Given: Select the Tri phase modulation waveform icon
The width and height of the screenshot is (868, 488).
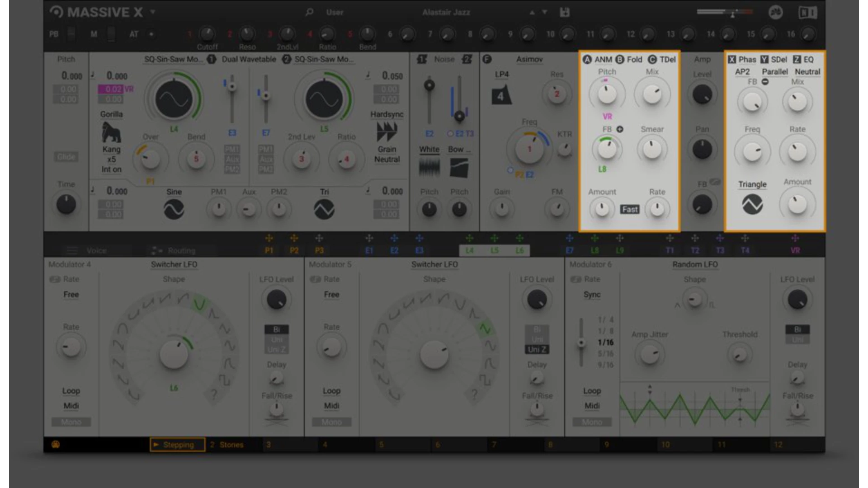Looking at the screenshot, I should (x=324, y=209).
